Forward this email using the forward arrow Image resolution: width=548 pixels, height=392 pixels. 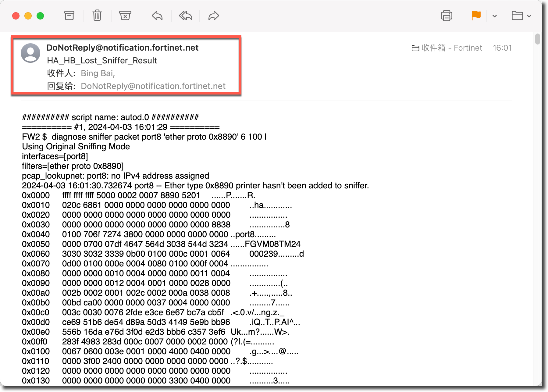214,16
